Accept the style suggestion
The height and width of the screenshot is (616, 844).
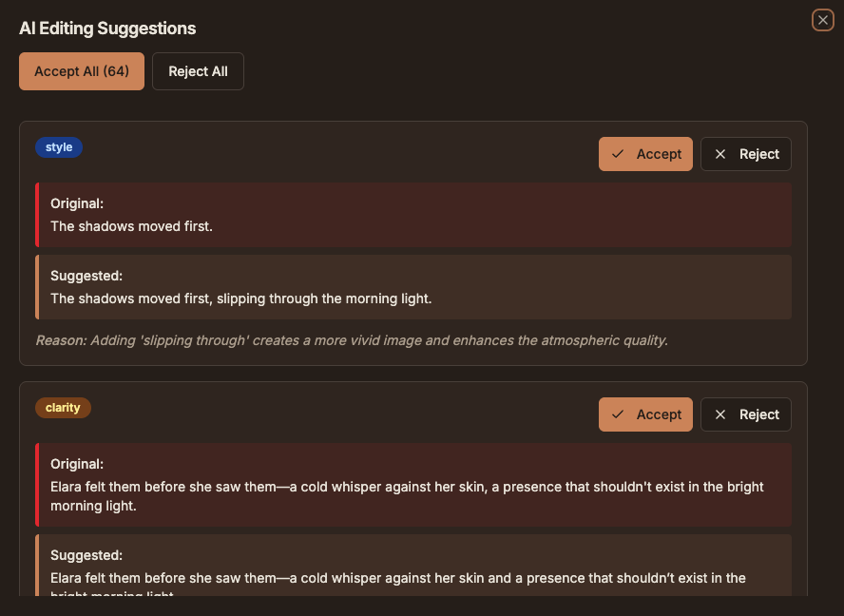[x=645, y=154]
